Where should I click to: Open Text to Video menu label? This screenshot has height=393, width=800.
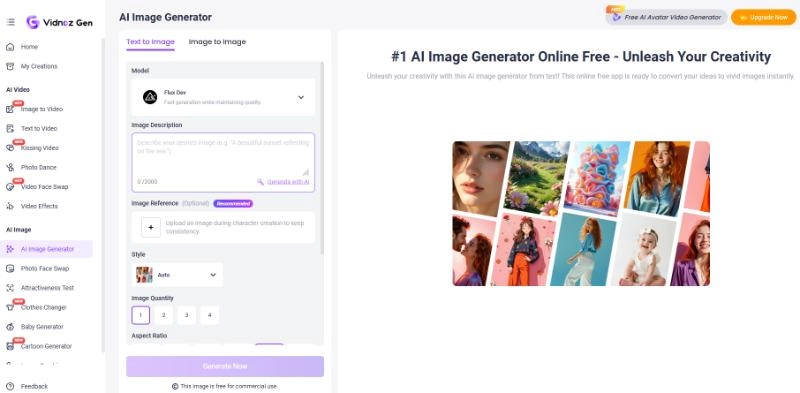pyautogui.click(x=39, y=129)
